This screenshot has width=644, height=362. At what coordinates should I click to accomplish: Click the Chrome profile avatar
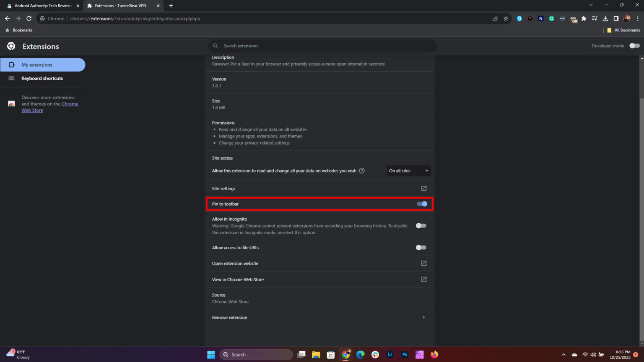(x=626, y=18)
